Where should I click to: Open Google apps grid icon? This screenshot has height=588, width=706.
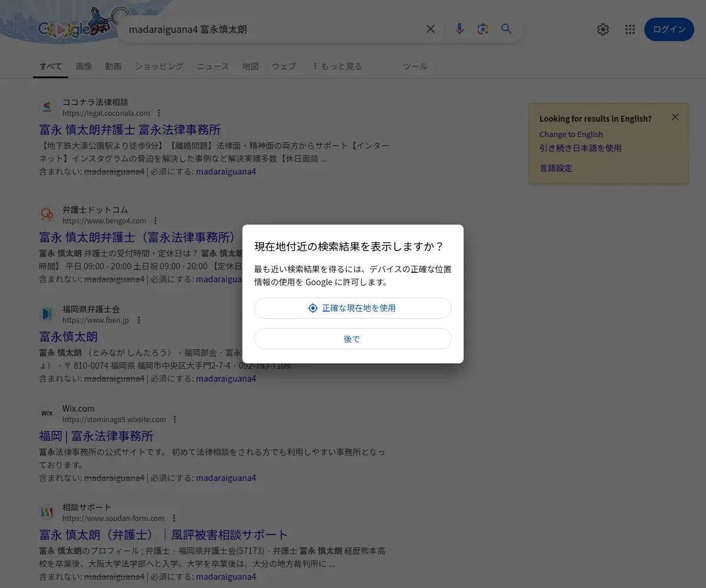(630, 29)
